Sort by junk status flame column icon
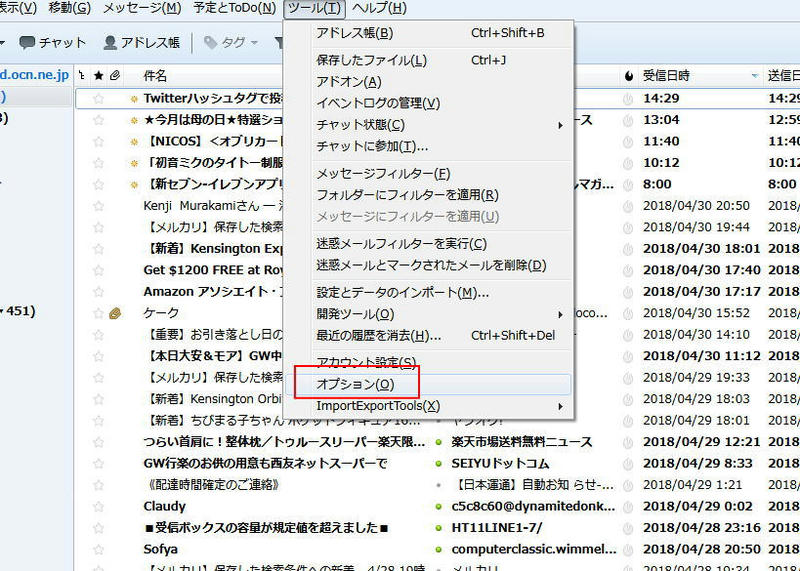Screen dimensions: 800x571 [629, 76]
